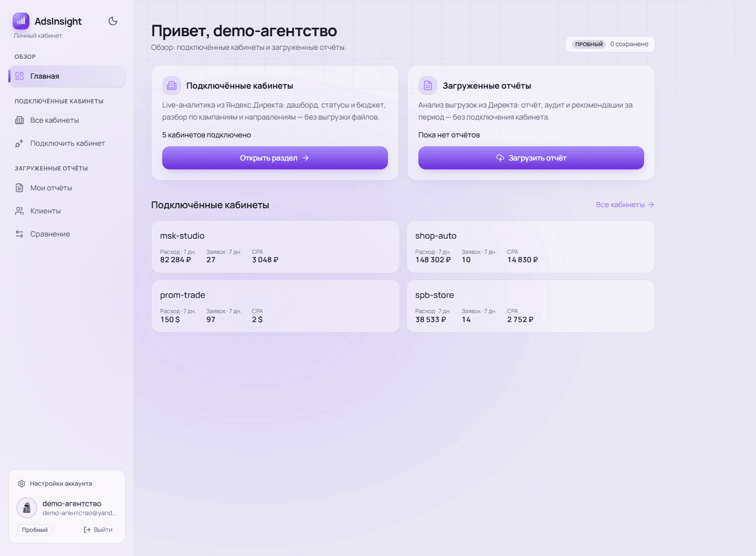This screenshot has width=756, height=556.
Task: Click the Главная dashboard grid icon
Action: click(19, 76)
